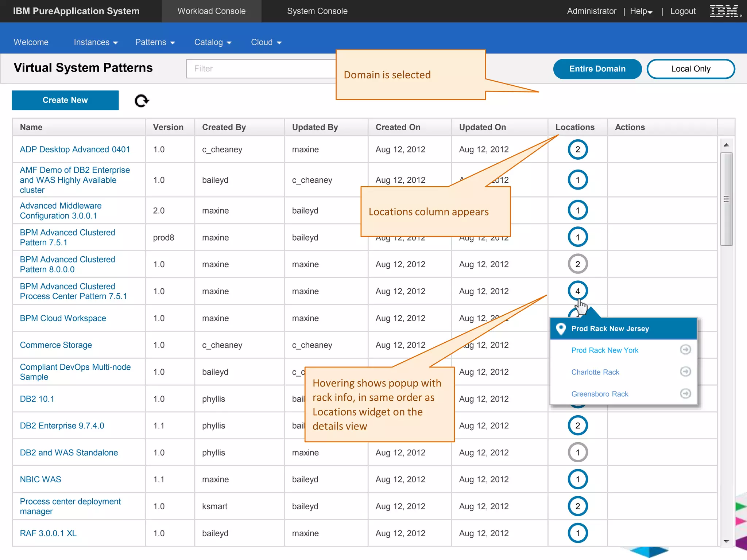Open the Help dropdown

[641, 11]
